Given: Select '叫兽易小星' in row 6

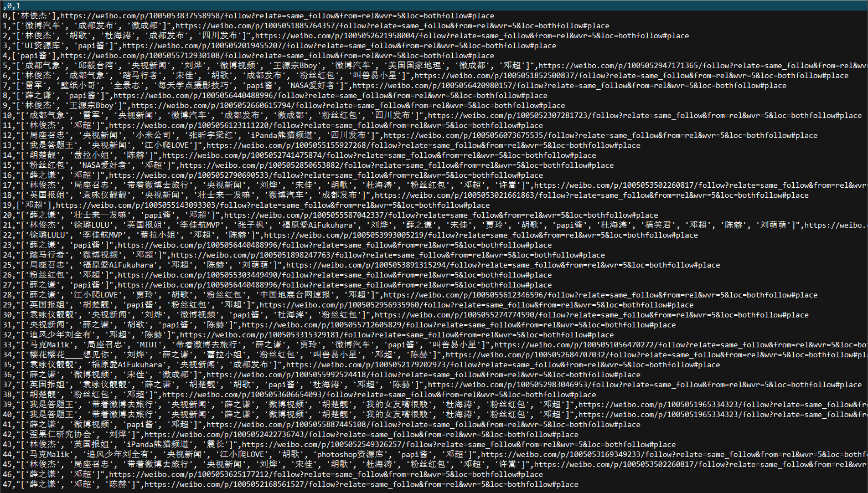Looking at the screenshot, I should [x=375, y=75].
